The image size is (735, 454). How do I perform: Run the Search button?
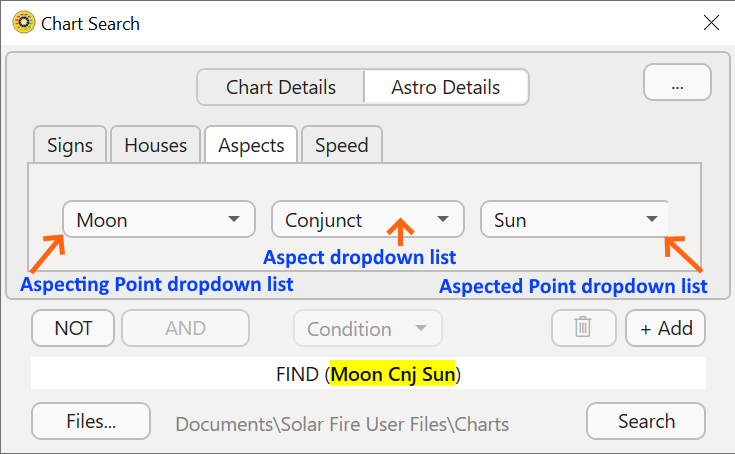coord(646,421)
